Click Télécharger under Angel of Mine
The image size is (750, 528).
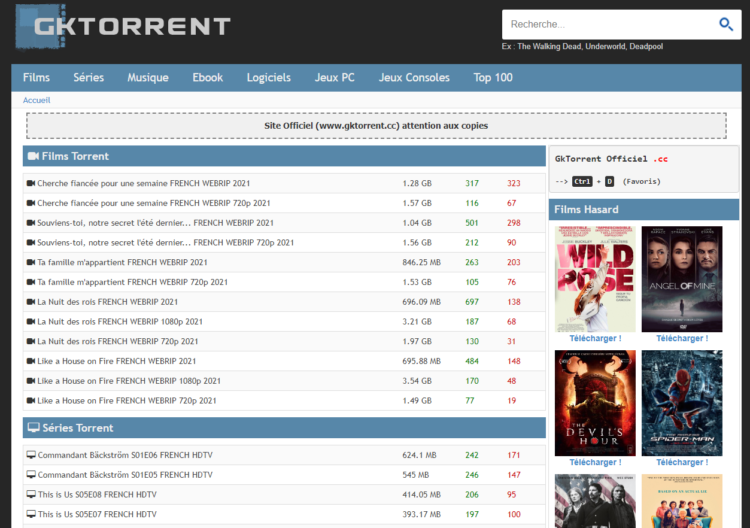tap(682, 338)
